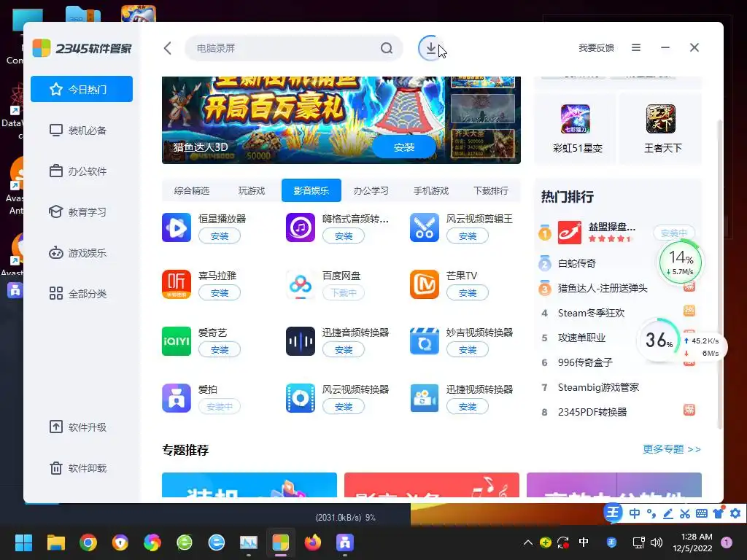
Task: Click 我要反馈 feedback link
Action: [596, 47]
